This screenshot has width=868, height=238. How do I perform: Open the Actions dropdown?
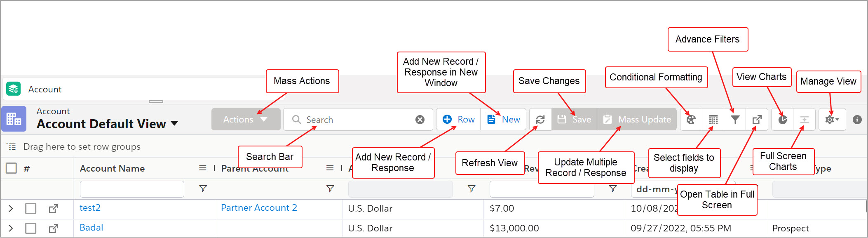click(x=246, y=120)
